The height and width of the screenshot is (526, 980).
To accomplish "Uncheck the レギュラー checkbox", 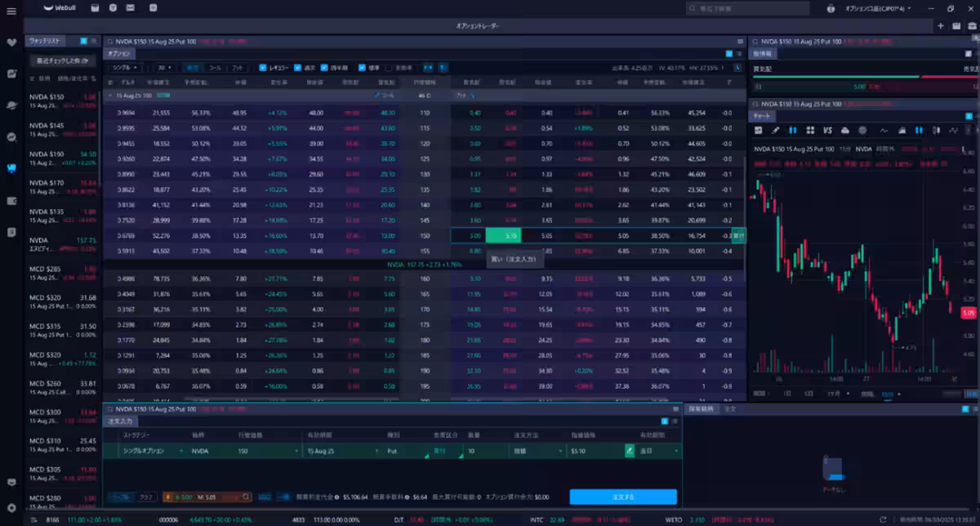I will pyautogui.click(x=263, y=68).
